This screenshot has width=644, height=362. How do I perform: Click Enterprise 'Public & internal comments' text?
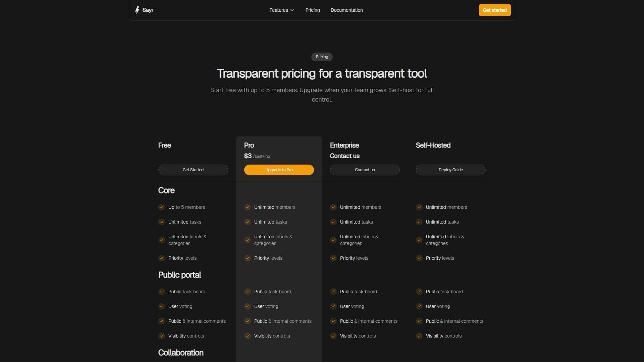coord(369,321)
